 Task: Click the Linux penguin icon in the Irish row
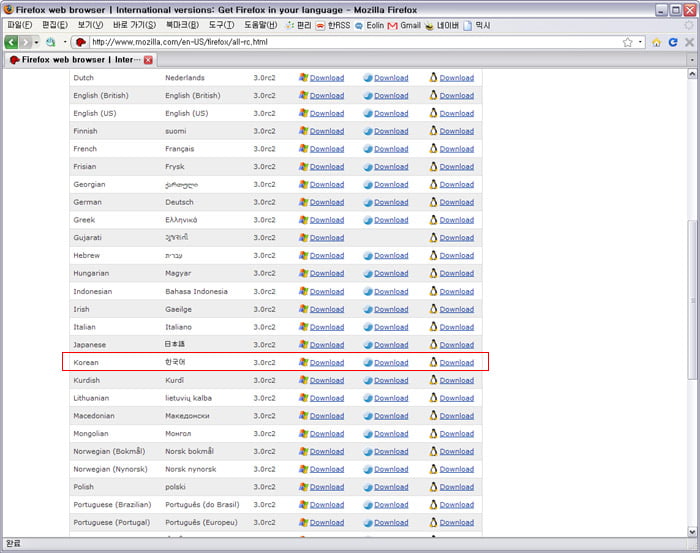(433, 309)
